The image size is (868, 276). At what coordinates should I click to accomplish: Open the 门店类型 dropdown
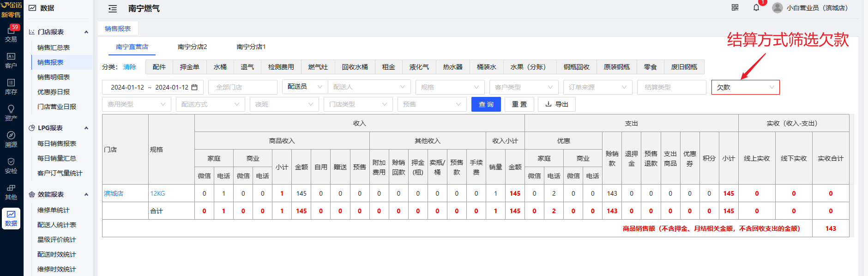pyautogui.click(x=358, y=104)
